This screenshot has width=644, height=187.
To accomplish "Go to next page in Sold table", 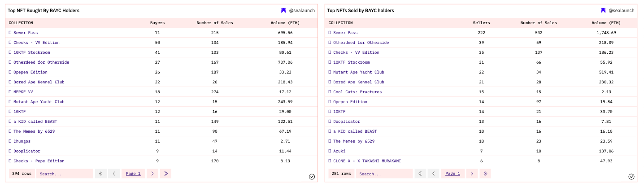I will (x=472, y=174).
